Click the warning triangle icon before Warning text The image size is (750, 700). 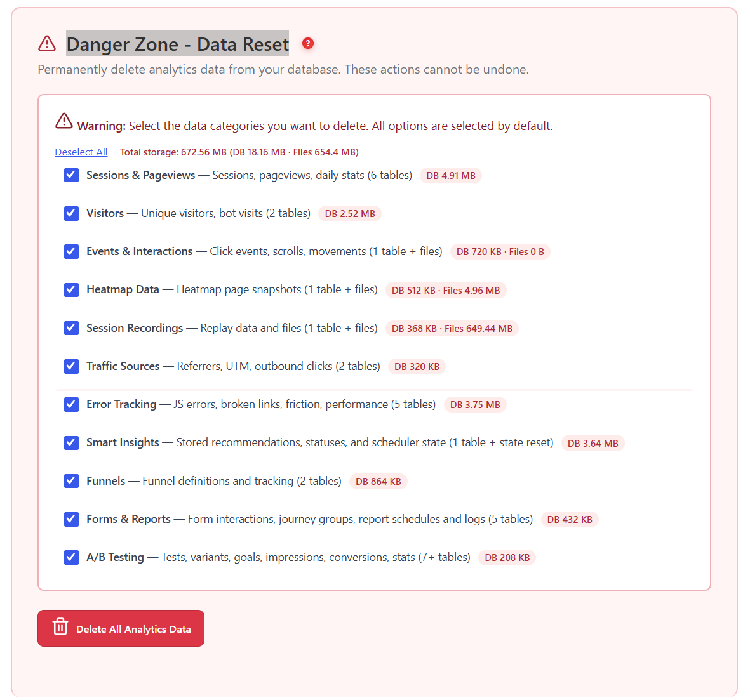pyautogui.click(x=64, y=121)
